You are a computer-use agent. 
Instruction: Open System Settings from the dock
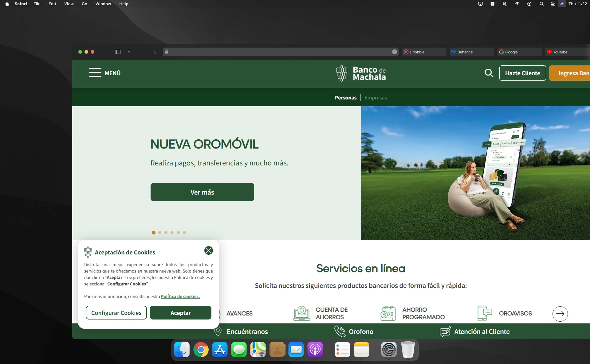click(389, 350)
